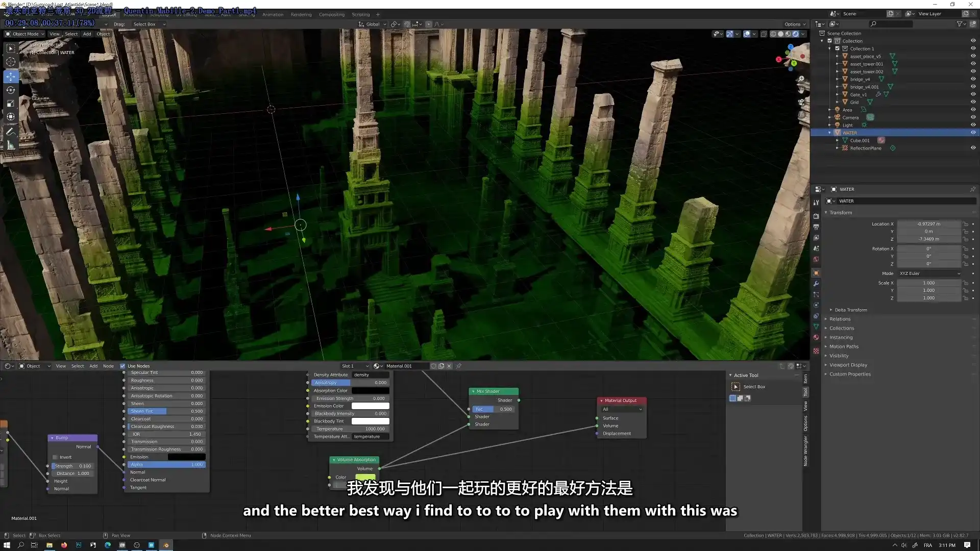Select the Move tool in the viewport toolbar
The image size is (980, 551).
11,76
